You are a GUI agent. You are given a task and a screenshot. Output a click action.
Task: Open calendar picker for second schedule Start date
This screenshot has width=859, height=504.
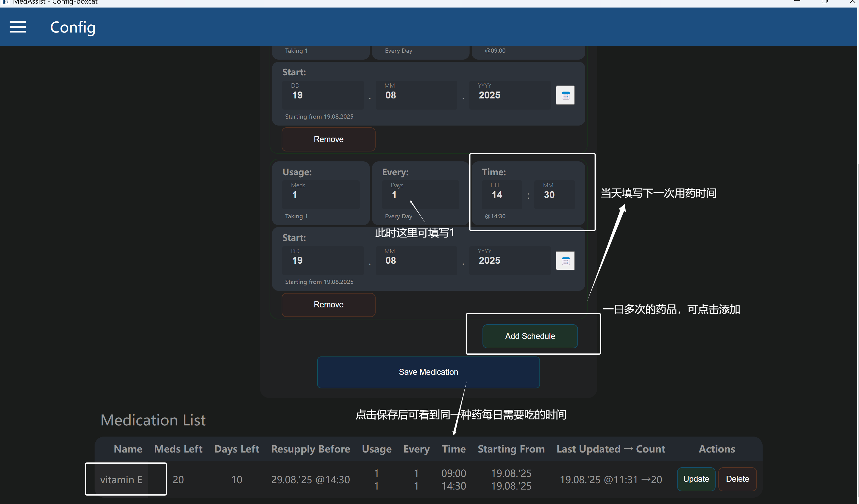coord(565,261)
